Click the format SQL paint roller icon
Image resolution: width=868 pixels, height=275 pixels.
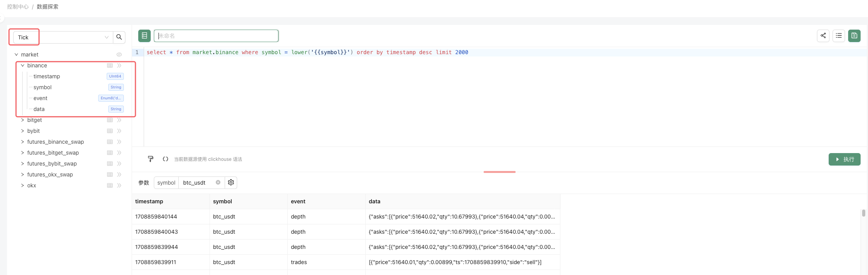pos(151,159)
